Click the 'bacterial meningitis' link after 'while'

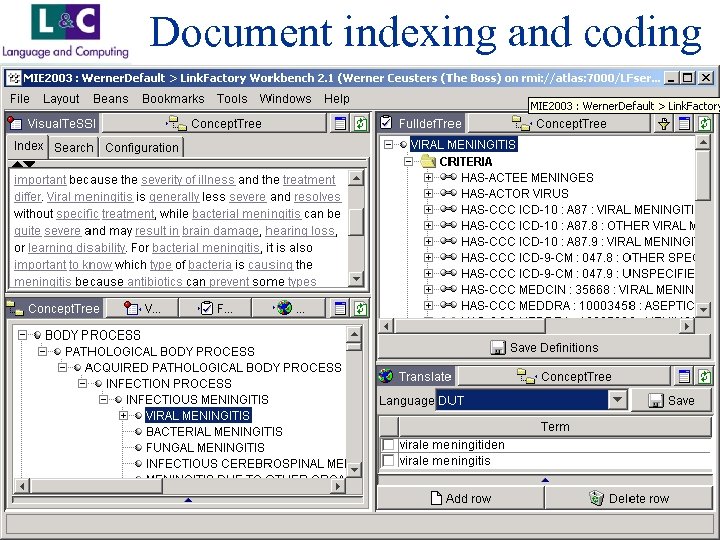click(x=246, y=214)
